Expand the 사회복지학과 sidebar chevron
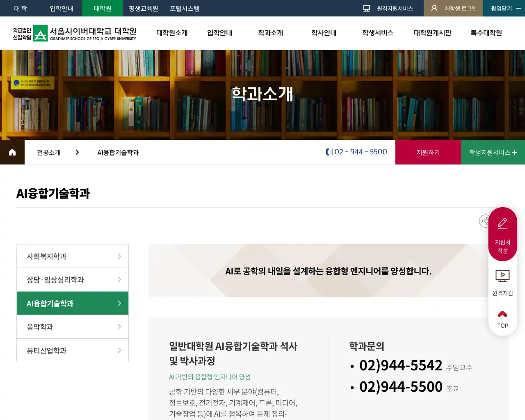 [119, 256]
